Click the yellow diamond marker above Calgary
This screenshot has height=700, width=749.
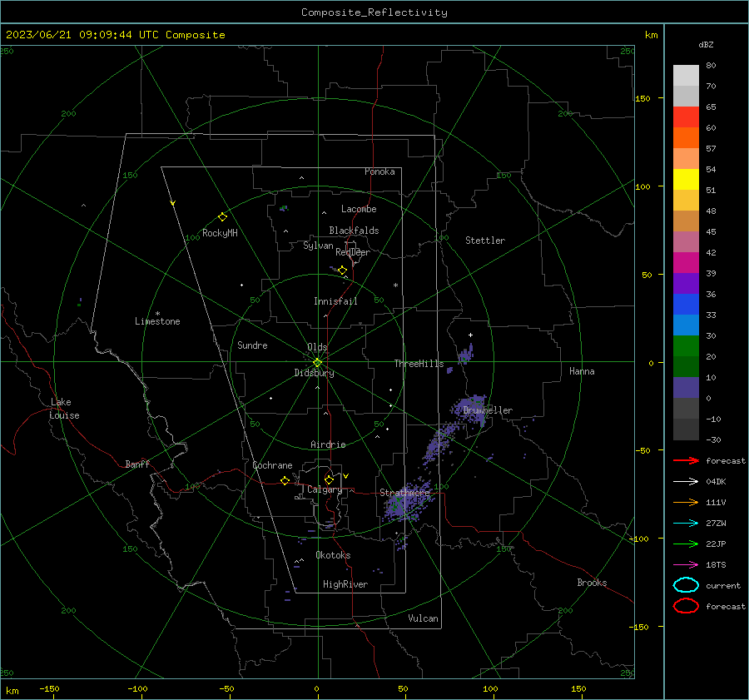[329, 479]
